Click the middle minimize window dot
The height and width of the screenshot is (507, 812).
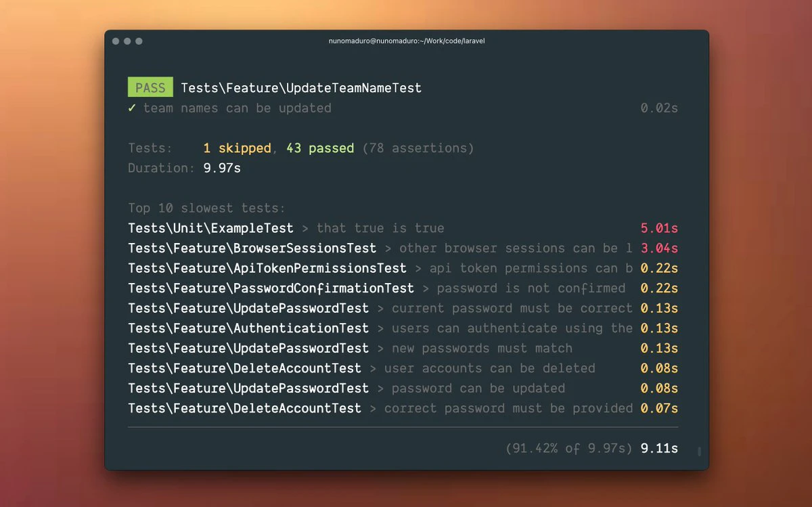click(x=127, y=41)
